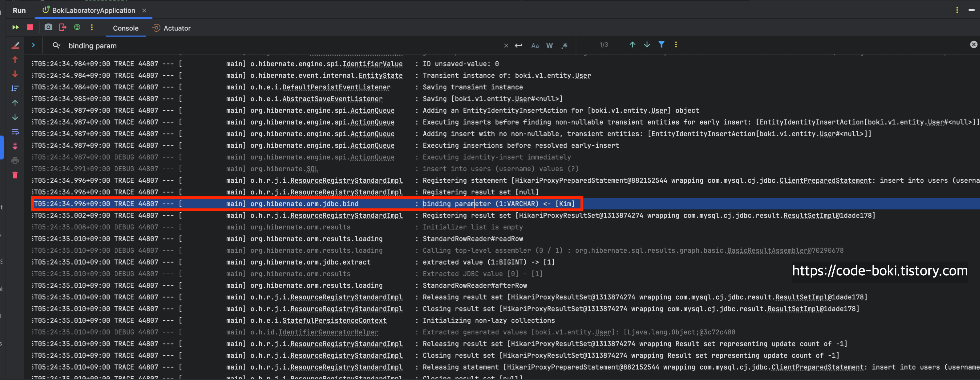Click the green profiler gauge icon
Screen dimensions: 980x380
pos(77,27)
